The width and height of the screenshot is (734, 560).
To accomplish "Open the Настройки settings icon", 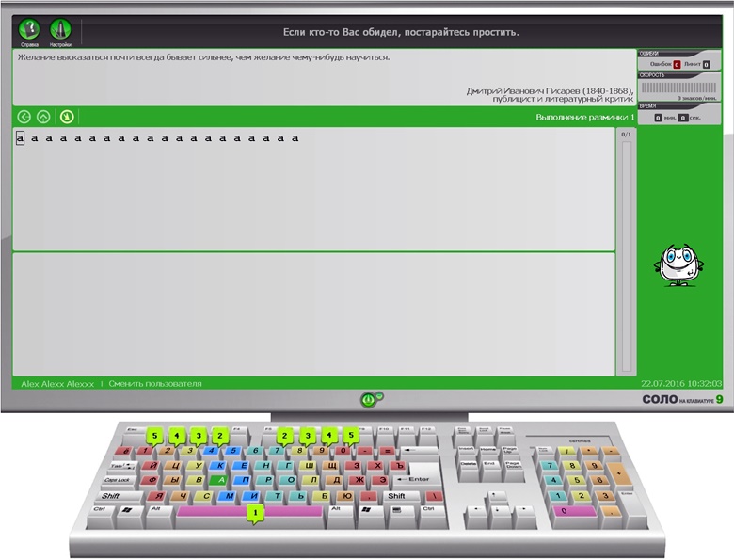I will [x=60, y=31].
